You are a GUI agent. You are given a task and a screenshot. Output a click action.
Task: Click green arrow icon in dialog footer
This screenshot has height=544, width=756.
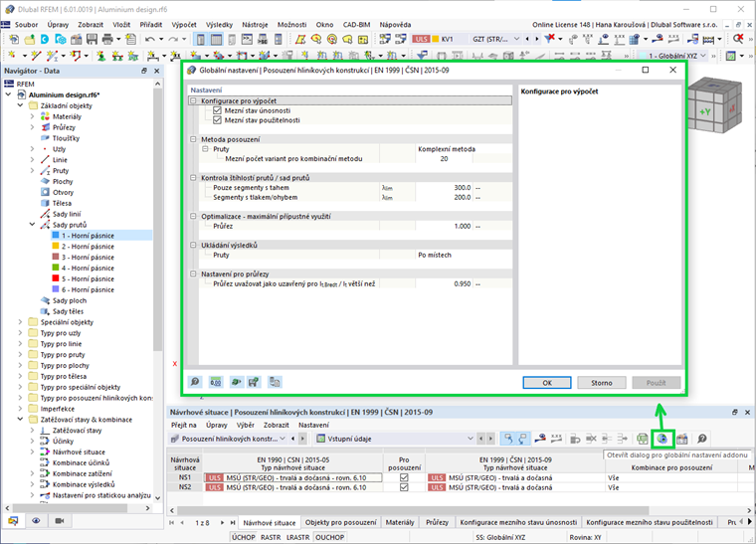[236, 382]
